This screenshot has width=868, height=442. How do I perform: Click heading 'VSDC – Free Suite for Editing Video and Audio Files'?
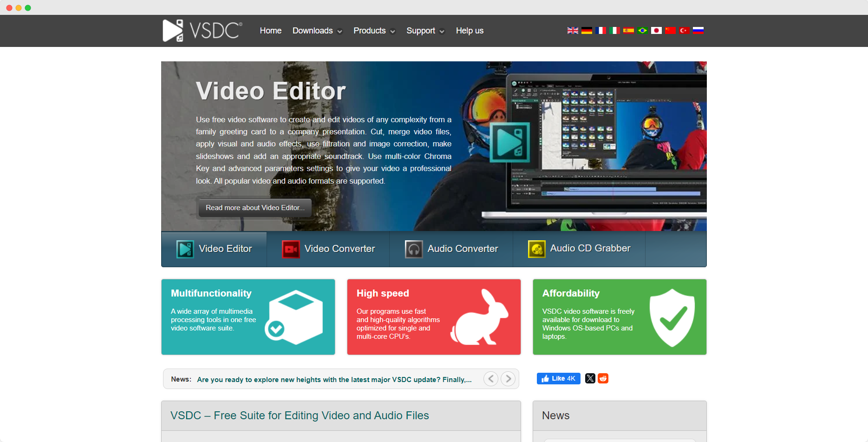click(x=300, y=416)
